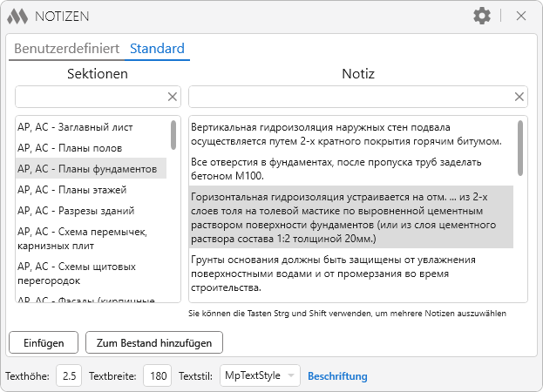Focus the Notiz search input
Screen dimensions: 543x392
pos(349,97)
